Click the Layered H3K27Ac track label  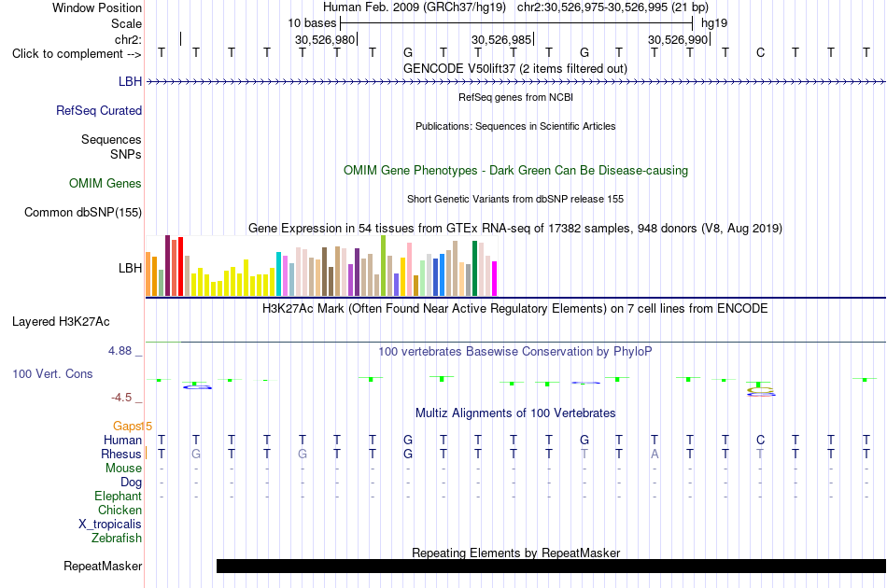61,321
